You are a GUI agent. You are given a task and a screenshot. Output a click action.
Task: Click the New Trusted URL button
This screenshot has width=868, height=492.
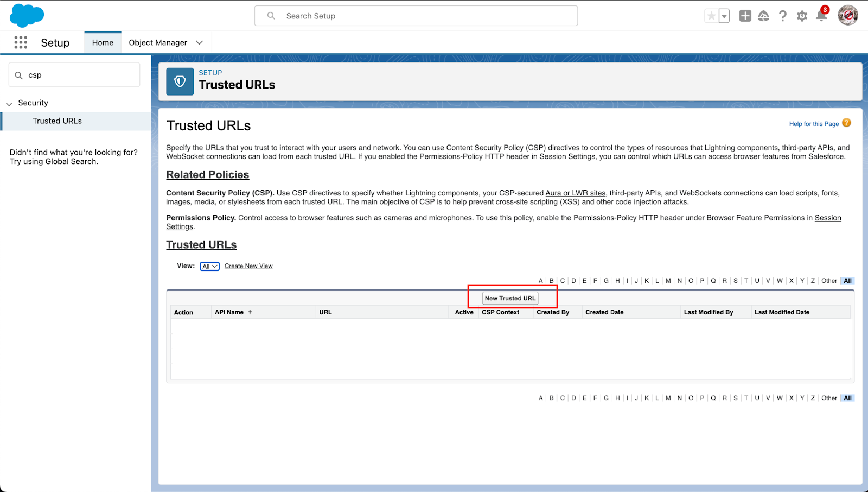pyautogui.click(x=510, y=298)
